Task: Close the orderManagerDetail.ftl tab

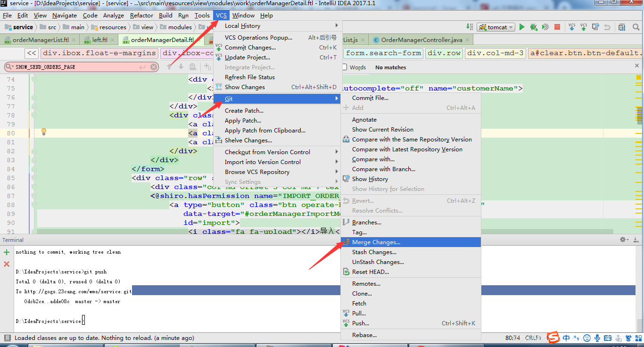Action: point(200,40)
